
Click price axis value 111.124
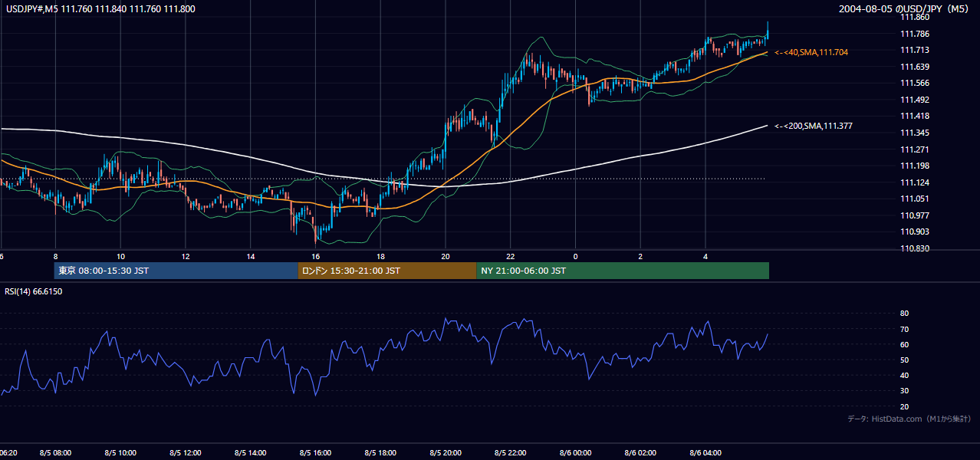pos(914,182)
